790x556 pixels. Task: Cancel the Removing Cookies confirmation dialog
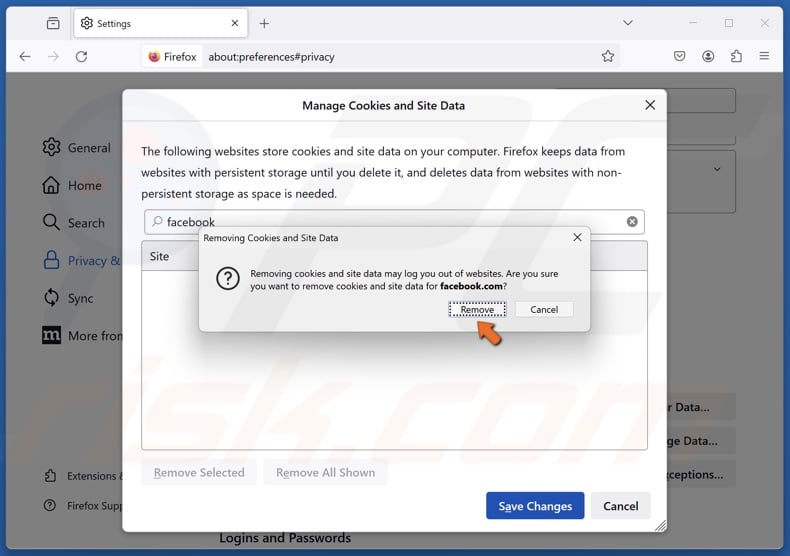pyautogui.click(x=544, y=309)
